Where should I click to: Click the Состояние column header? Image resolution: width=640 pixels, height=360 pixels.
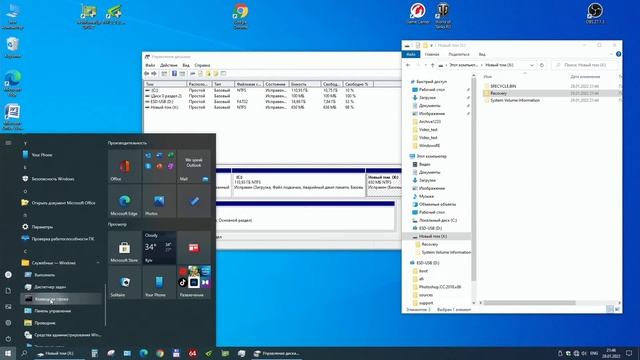pyautogui.click(x=276, y=84)
